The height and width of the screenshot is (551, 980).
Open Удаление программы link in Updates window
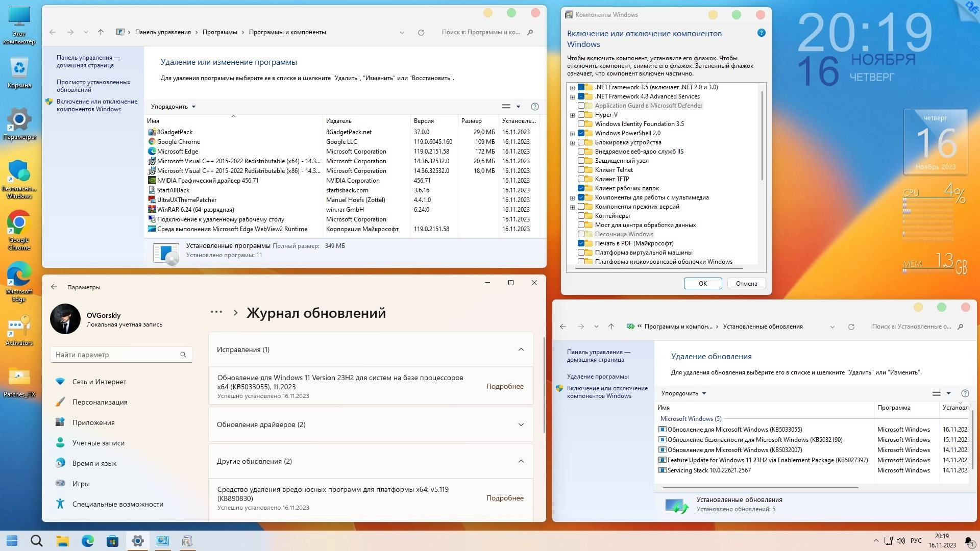[x=598, y=377]
